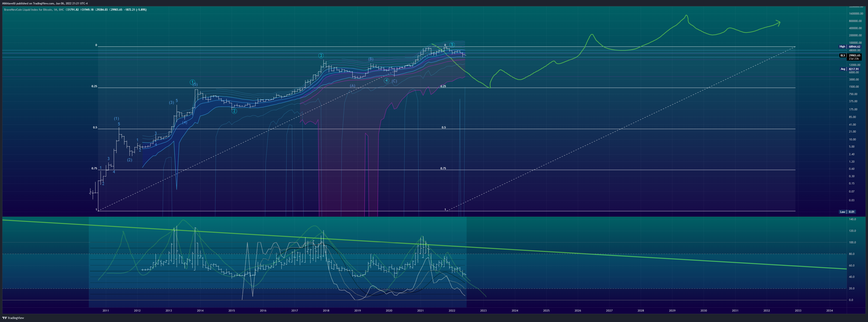Select the (C) corrective wave label
Screen dimensions: 868x322
pyautogui.click(x=394, y=81)
